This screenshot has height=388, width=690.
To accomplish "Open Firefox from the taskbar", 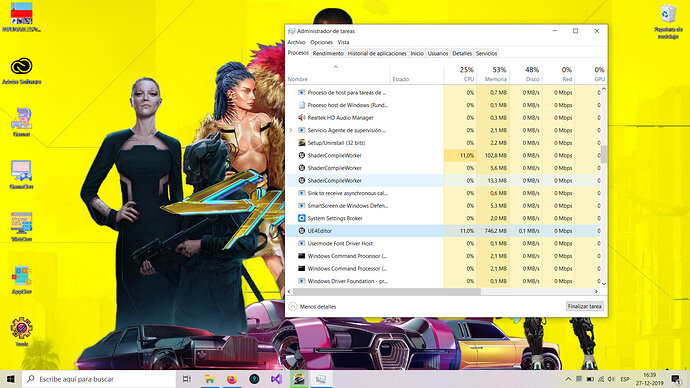I will click(x=232, y=379).
